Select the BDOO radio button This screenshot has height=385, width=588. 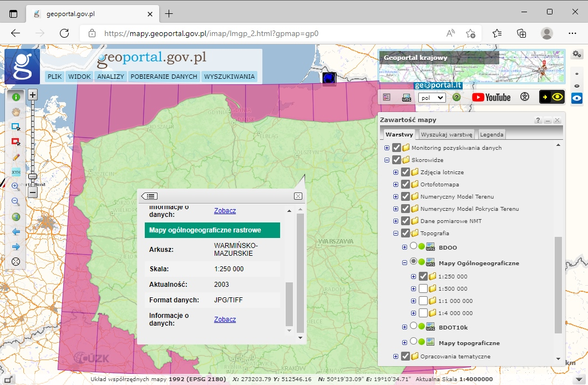(x=413, y=247)
